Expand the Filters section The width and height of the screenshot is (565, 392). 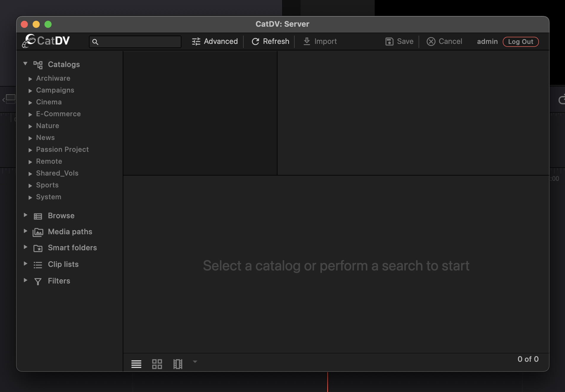[x=25, y=280]
